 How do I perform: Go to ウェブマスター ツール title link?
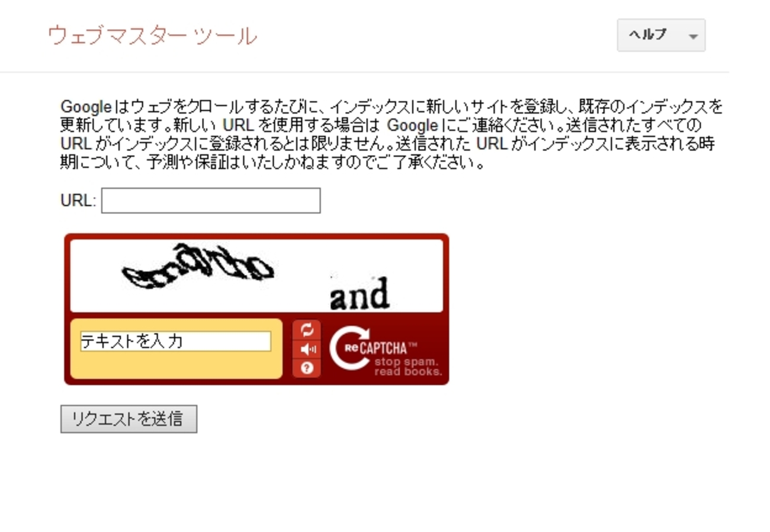click(x=152, y=36)
